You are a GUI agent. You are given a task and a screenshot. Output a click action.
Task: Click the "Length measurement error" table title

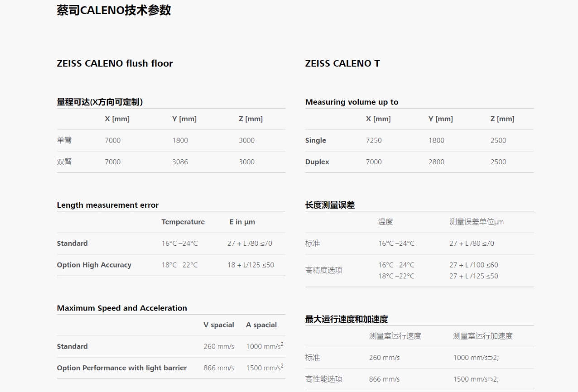(x=108, y=205)
